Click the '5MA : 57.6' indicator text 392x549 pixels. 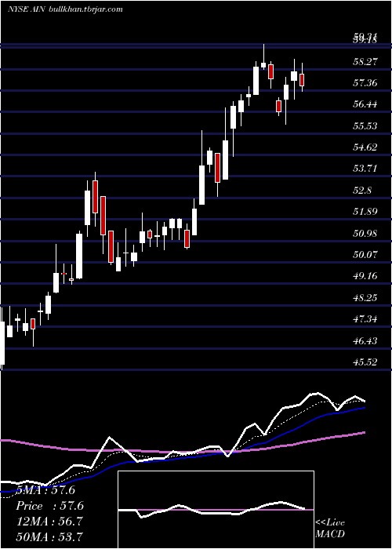click(45, 490)
